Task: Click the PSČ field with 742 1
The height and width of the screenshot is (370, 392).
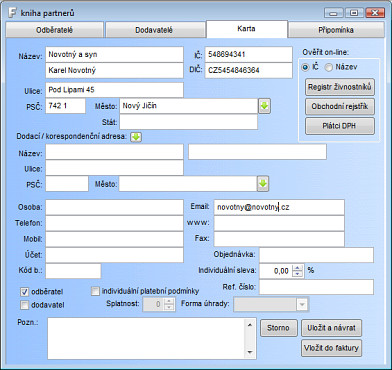Action: (66, 106)
